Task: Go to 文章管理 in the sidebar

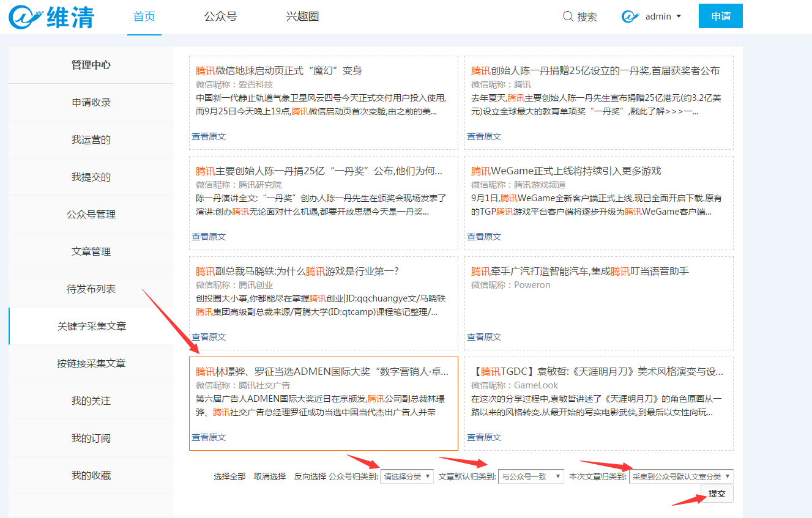Action: pos(91,251)
